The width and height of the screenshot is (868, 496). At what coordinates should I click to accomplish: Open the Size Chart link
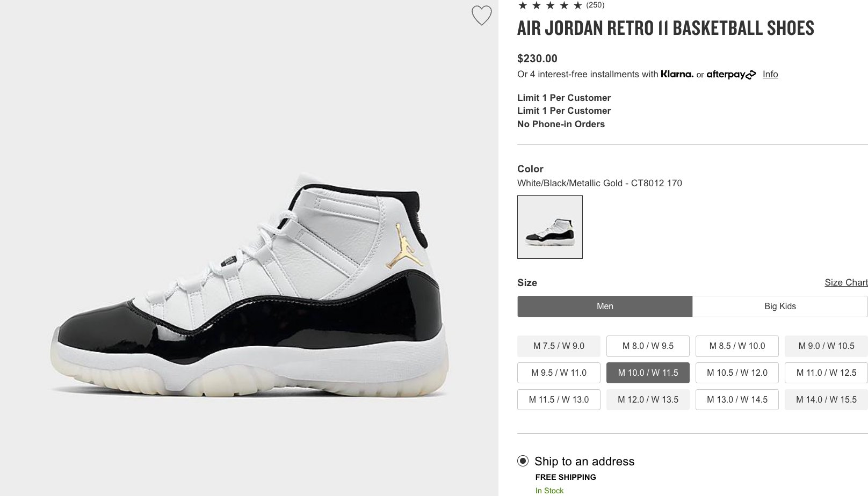(x=846, y=282)
